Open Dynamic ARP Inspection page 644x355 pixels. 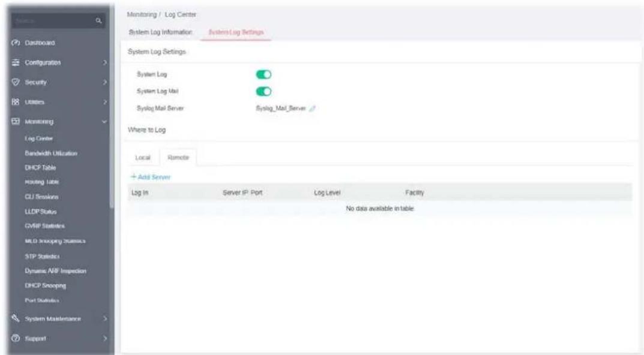point(55,271)
